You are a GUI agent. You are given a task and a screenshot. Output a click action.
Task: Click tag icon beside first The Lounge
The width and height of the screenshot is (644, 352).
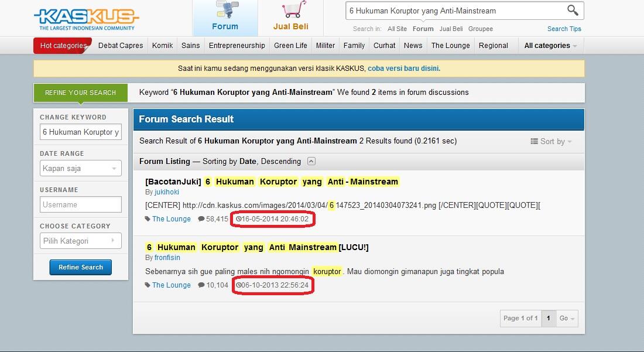coord(148,219)
